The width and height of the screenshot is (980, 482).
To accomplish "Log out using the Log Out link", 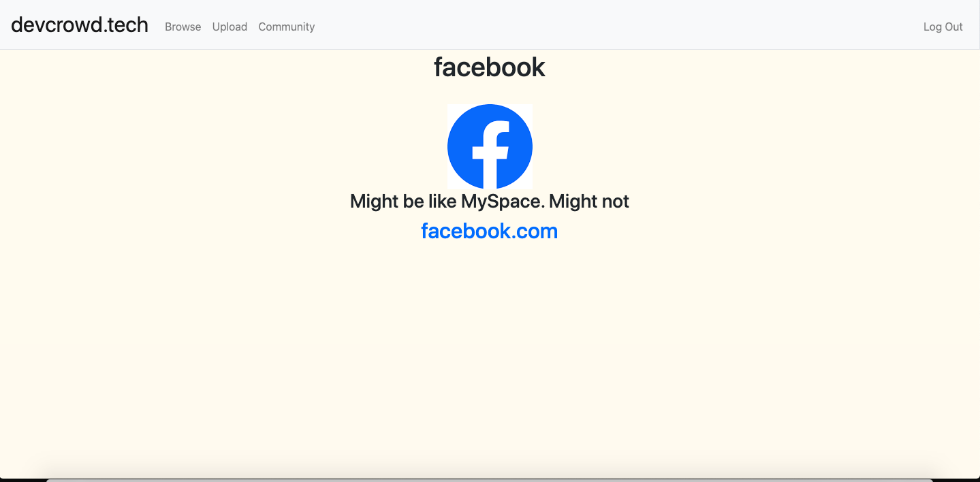I will tap(943, 27).
